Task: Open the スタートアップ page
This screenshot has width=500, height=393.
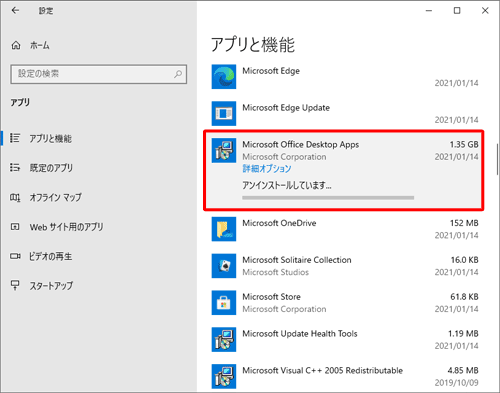Action: coord(51,286)
